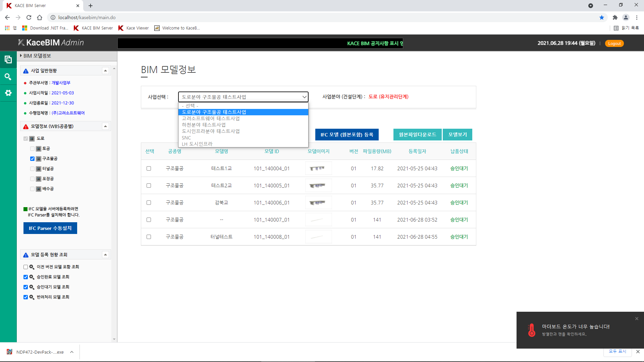Open the settings gear in green sidebar
Screen dimensions: 644x362
coord(8,93)
